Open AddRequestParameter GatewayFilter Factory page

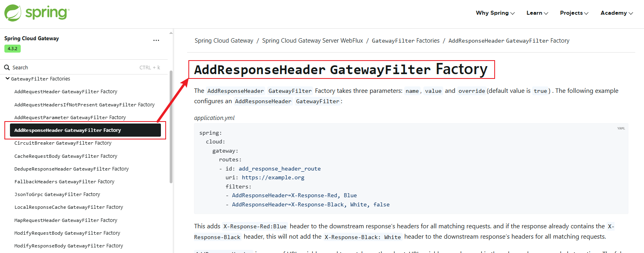pyautogui.click(x=70, y=118)
